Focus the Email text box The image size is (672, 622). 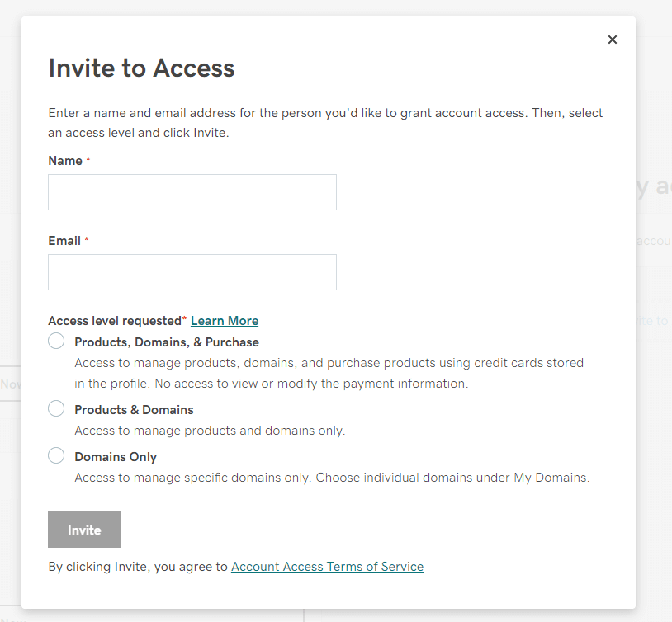(x=192, y=272)
